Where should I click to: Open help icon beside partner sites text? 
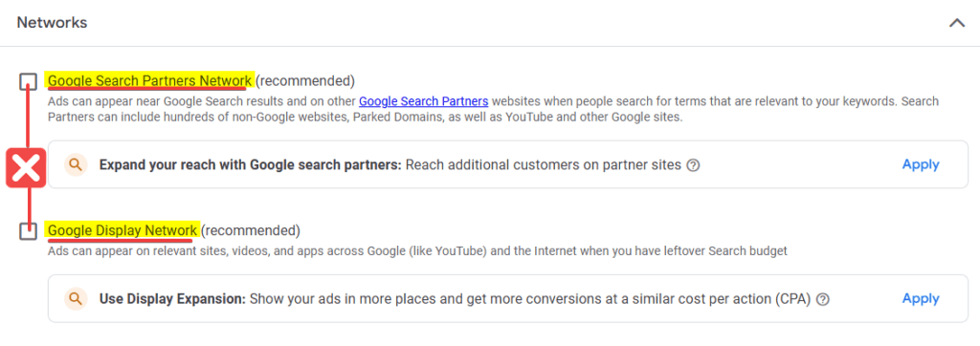[693, 165]
